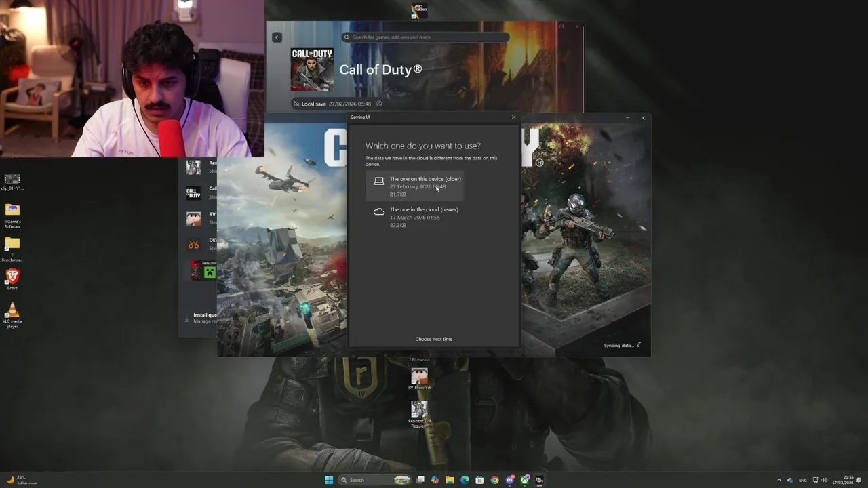Screen dimensions: 868x488
Task: Click the taskbar Search box
Action: tap(375, 480)
